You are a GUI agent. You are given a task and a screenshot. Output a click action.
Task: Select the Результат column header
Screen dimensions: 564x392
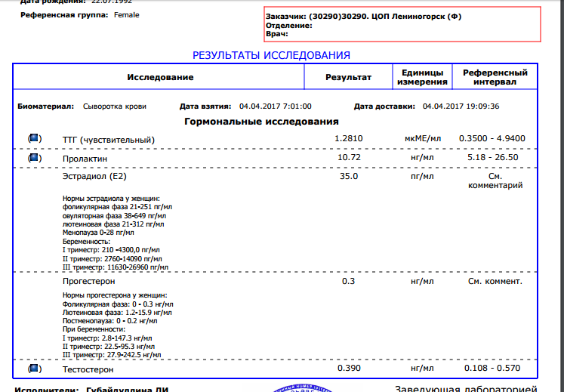(348, 77)
